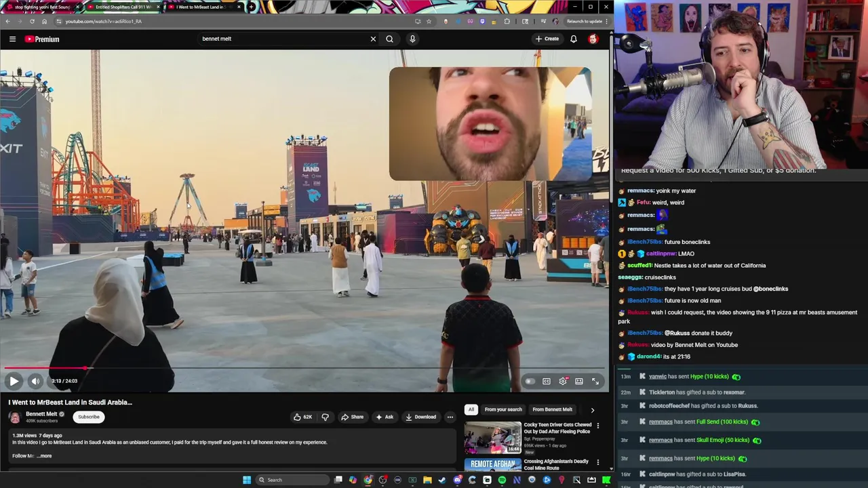This screenshot has height=488, width=868.
Task: Clear the search box with X
Action: (x=373, y=39)
